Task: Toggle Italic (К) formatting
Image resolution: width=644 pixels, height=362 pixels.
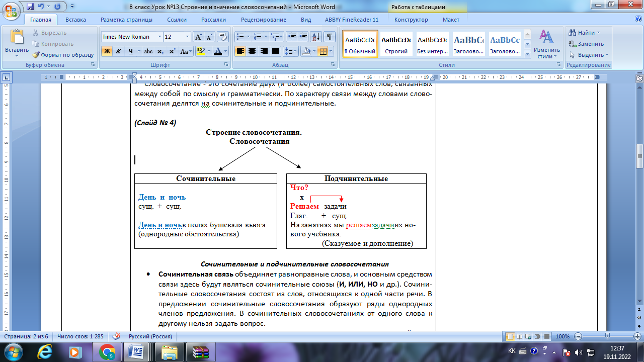Action: (119, 51)
